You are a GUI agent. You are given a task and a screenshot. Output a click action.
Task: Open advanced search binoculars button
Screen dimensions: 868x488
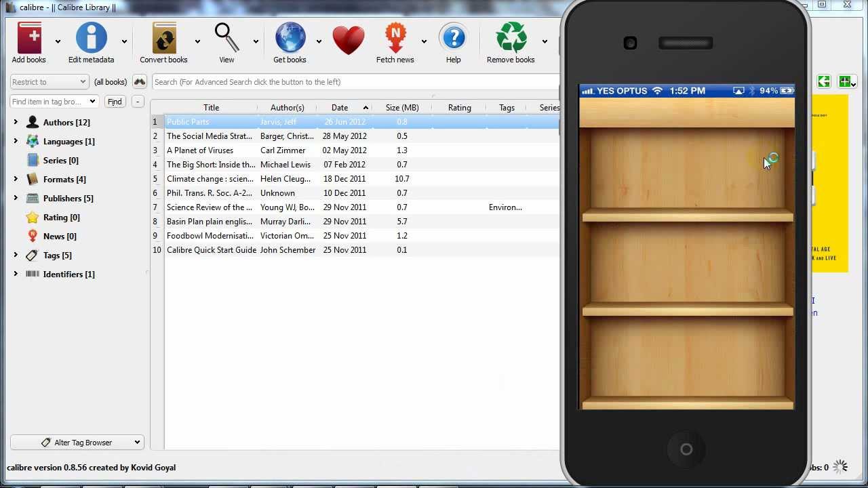pos(140,82)
